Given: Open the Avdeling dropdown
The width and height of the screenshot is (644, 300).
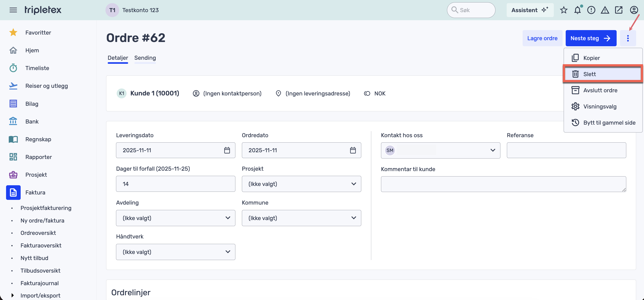Looking at the screenshot, I should [x=175, y=218].
